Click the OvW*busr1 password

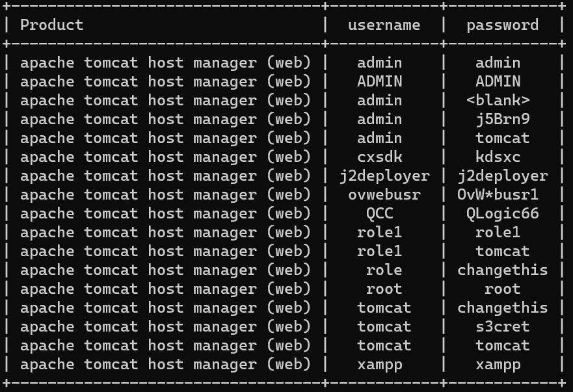[x=498, y=195]
